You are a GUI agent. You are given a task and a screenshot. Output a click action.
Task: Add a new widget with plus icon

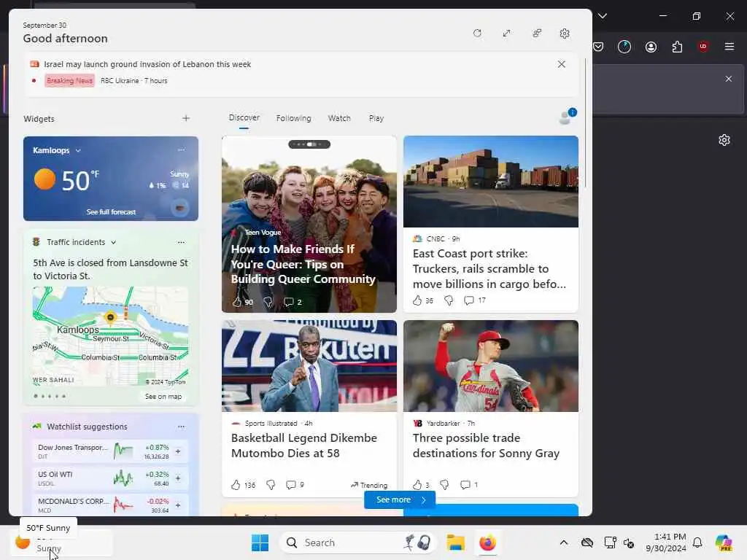186,118
